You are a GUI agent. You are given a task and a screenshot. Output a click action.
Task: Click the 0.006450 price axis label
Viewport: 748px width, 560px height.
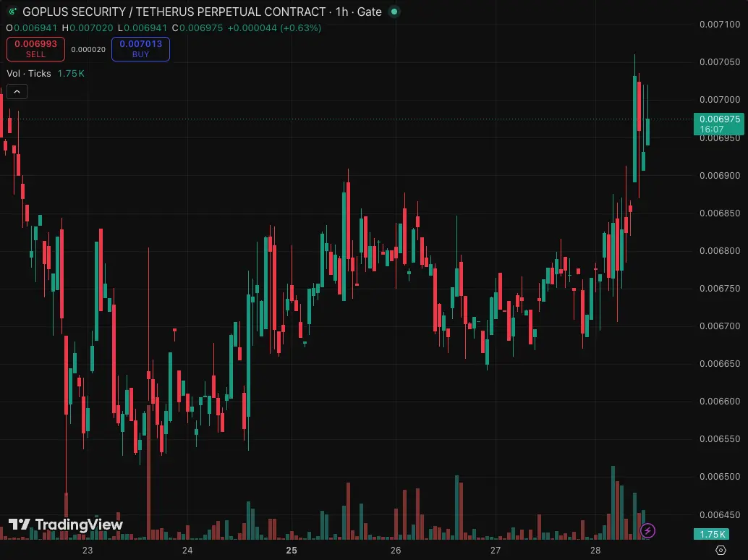pos(720,515)
